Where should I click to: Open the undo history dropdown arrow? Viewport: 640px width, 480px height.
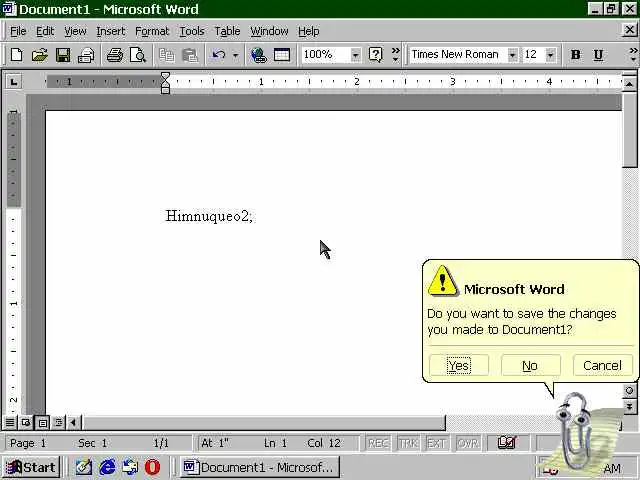point(236,55)
